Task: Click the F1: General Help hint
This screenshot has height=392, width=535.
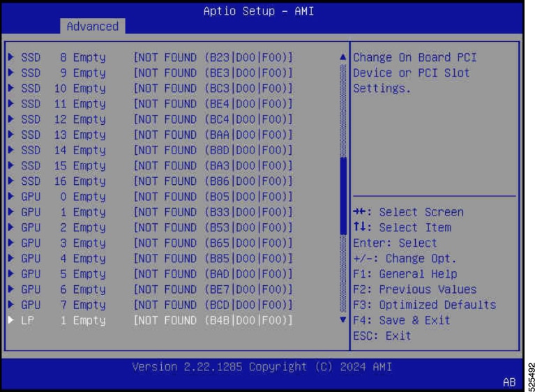Action: 405,274
